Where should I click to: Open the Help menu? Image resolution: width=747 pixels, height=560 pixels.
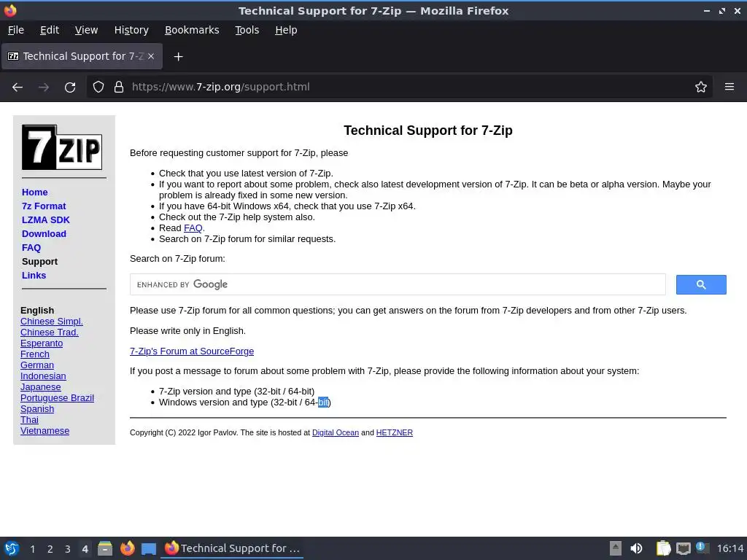click(286, 30)
